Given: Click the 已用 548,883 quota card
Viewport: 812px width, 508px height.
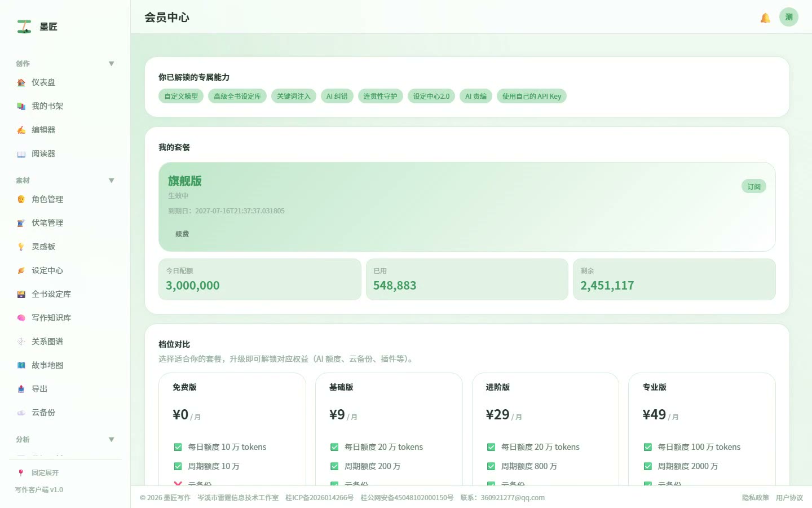Looking at the screenshot, I should [x=467, y=279].
